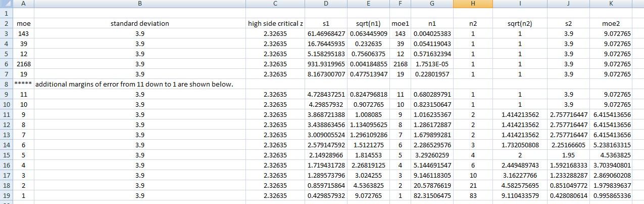Click cell with value 16.76445935
This screenshot has height=204, width=644.
pyautogui.click(x=326, y=44)
